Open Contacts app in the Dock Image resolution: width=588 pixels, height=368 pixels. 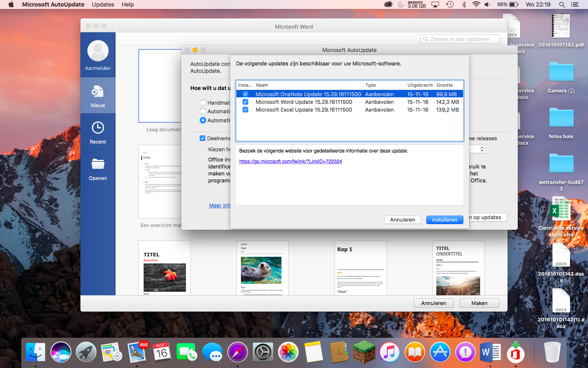[339, 352]
